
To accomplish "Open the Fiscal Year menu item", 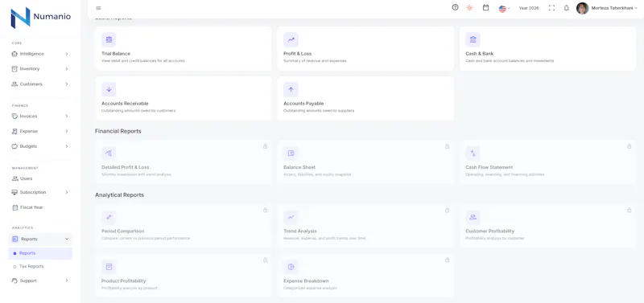I will coord(40,207).
